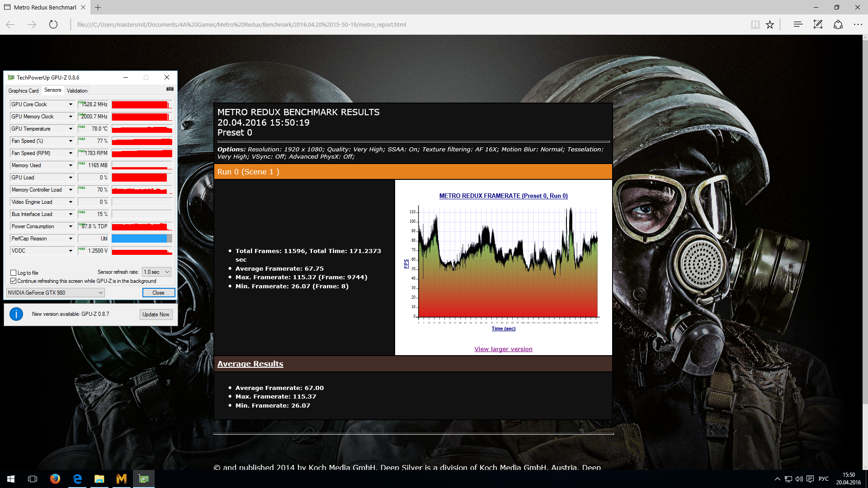This screenshot has height=488, width=868.
Task: Open the Edge Hub icon
Action: click(798, 24)
